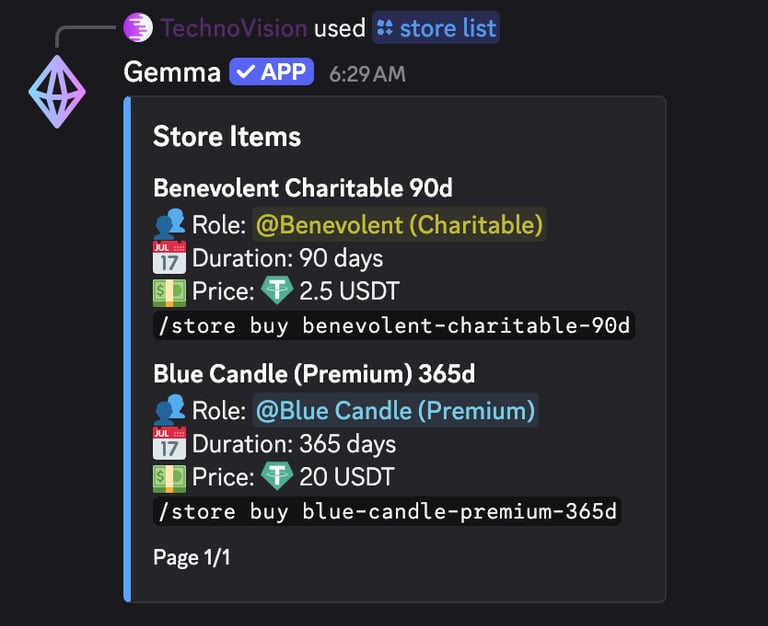Click the Store Items embed title
Viewport: 768px width, 626px height.
click(x=227, y=136)
